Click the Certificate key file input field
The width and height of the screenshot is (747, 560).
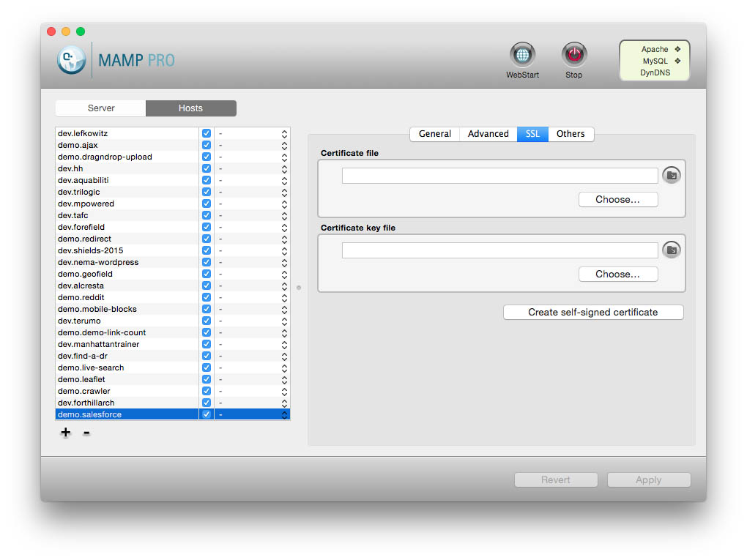(499, 250)
